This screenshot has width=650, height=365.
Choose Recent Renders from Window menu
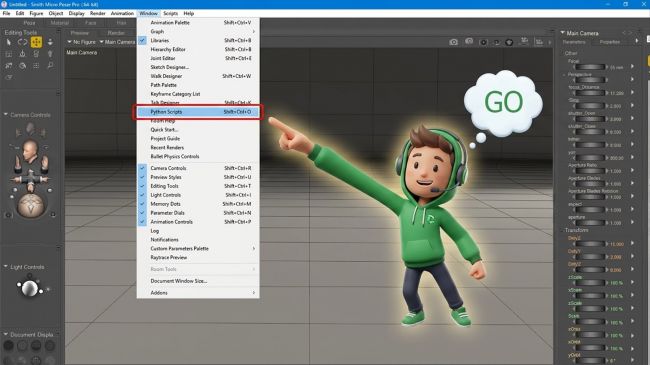(198, 148)
